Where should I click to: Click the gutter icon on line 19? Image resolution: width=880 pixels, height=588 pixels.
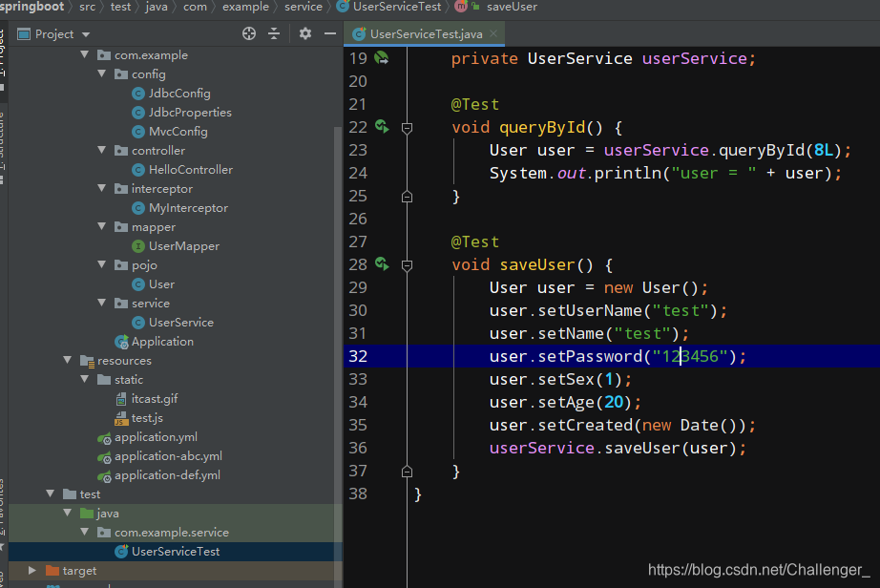pyautogui.click(x=382, y=58)
